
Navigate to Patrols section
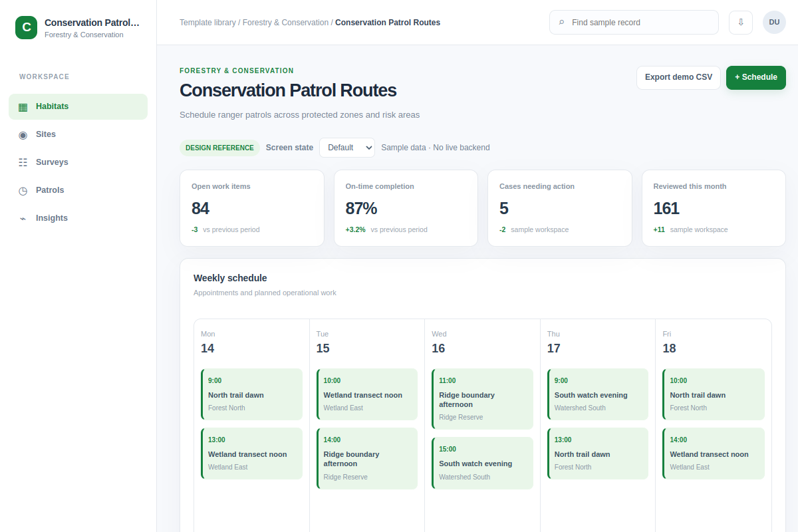pos(78,190)
